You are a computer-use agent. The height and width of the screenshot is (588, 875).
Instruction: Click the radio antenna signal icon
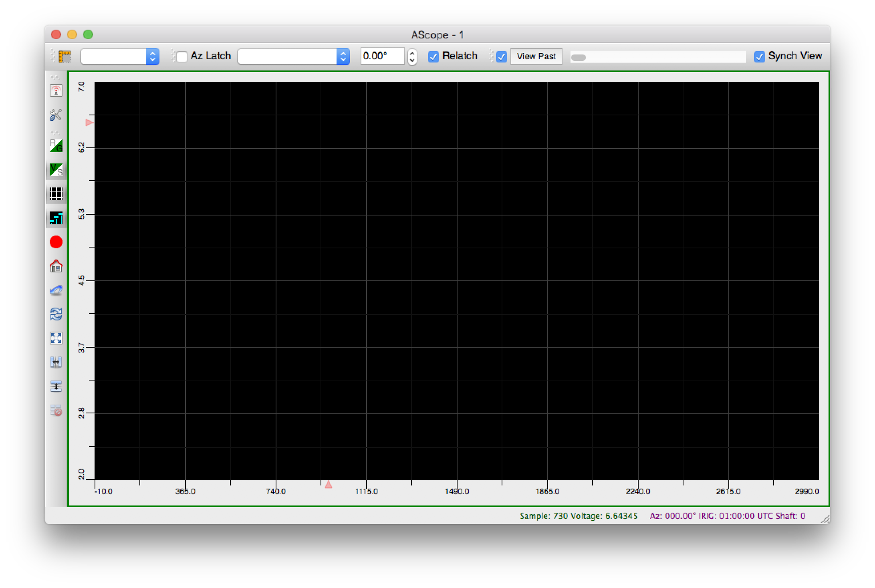[56, 91]
